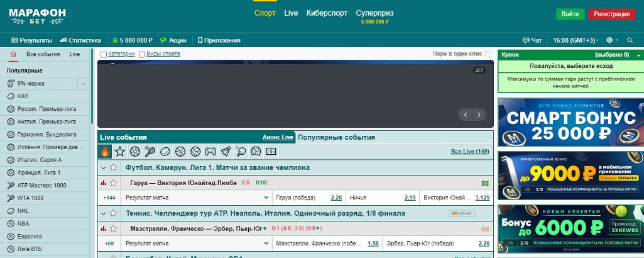Viewport: 644px width, 258px height.
Task: Click the football pitch icon in sports filter row
Action: (271, 152)
